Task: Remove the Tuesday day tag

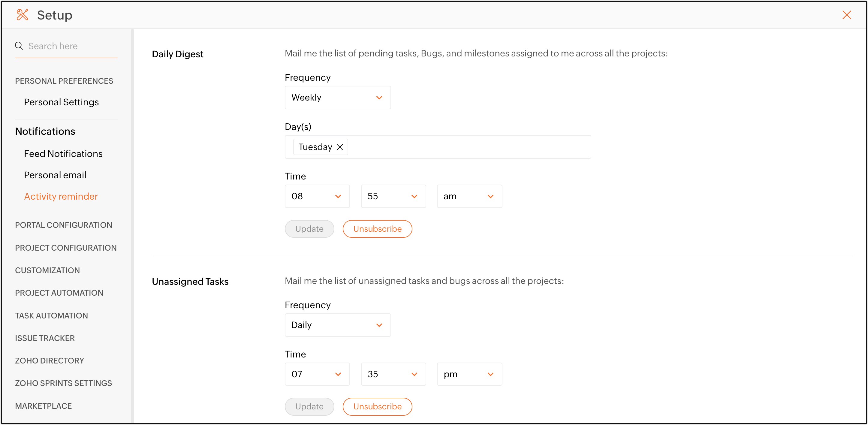Action: point(340,147)
